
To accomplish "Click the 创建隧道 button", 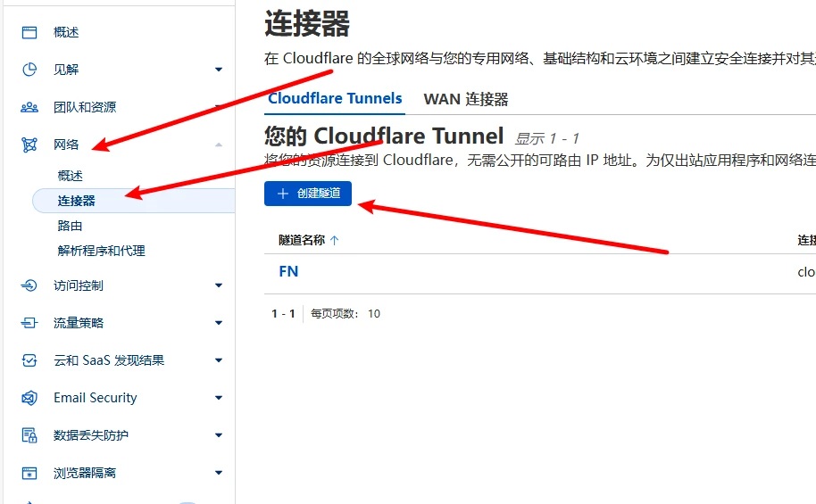I will (x=308, y=194).
